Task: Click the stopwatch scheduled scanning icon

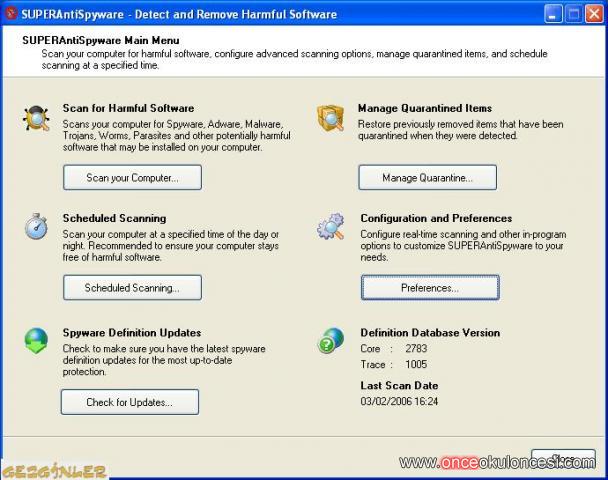Action: pos(36,226)
